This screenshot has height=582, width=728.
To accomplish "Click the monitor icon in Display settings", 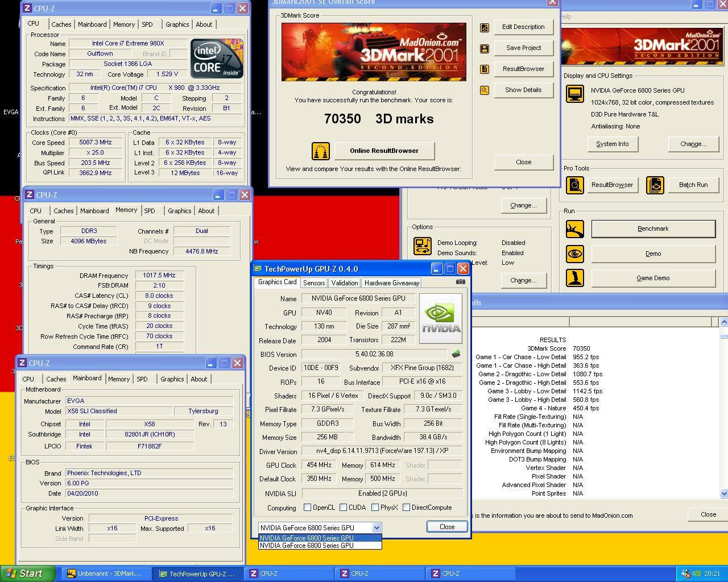I will [575, 94].
